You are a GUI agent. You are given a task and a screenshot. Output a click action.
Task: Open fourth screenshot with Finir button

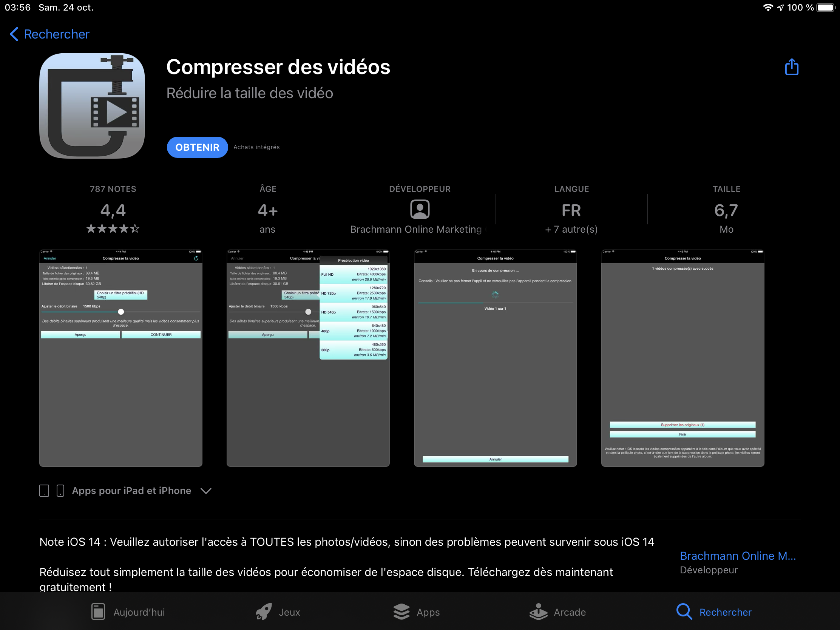point(682,358)
